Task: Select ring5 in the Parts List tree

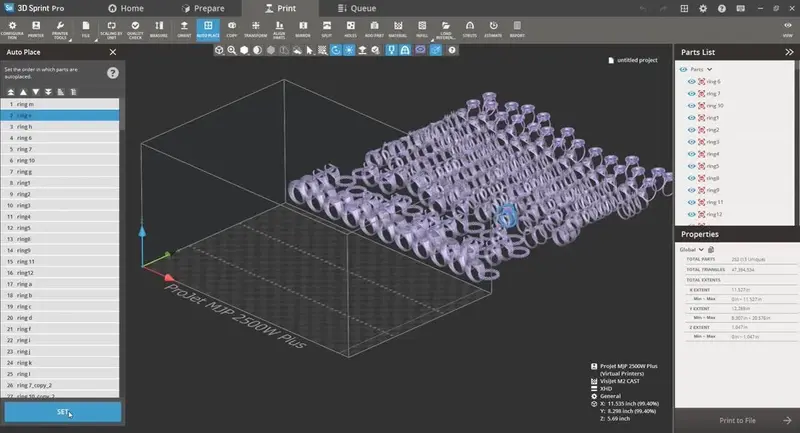Action: (713, 166)
